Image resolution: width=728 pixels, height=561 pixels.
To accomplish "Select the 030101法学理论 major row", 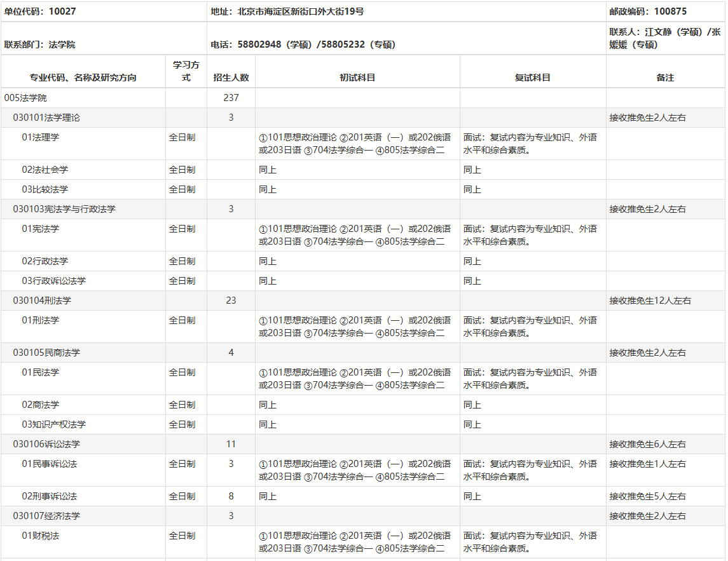I will [x=46, y=118].
